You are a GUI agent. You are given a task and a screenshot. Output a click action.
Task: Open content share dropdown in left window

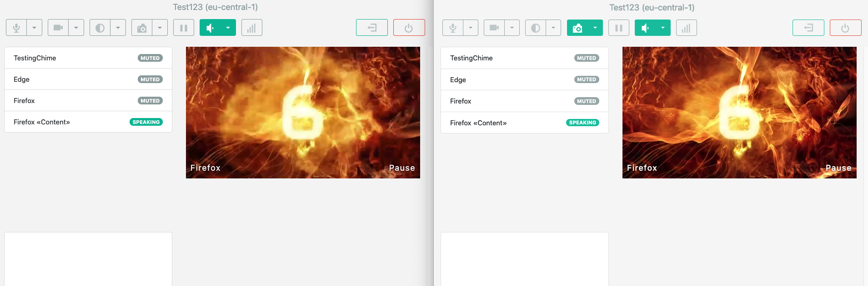[x=160, y=28]
